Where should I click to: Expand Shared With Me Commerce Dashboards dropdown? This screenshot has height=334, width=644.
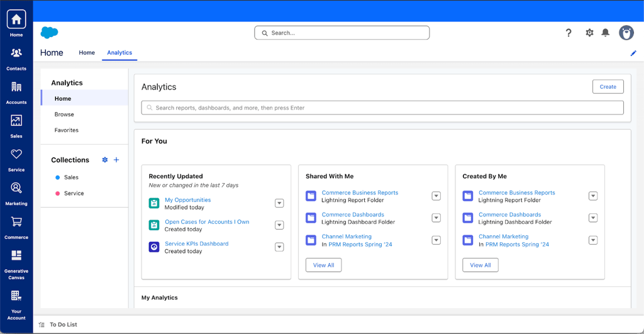pyautogui.click(x=436, y=218)
